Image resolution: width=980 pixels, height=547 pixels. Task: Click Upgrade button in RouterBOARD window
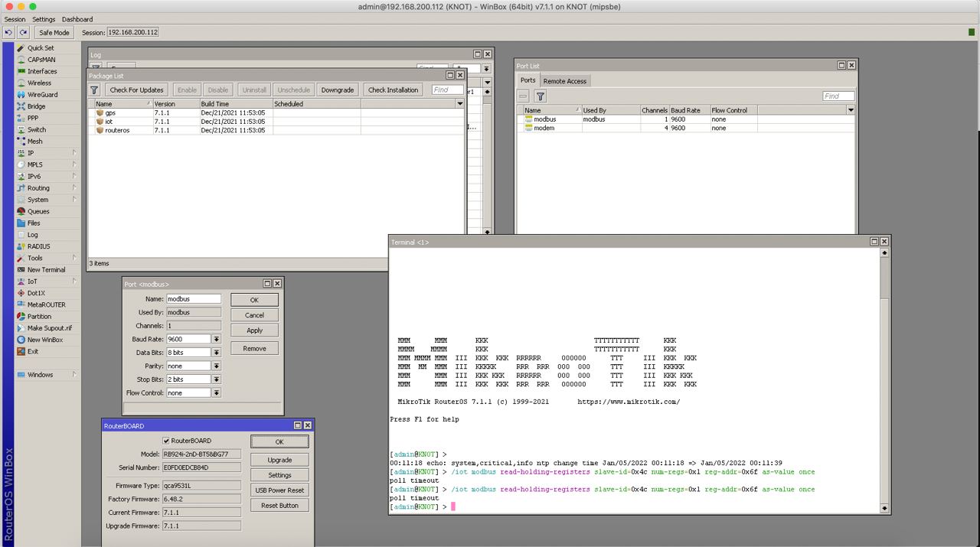point(279,460)
